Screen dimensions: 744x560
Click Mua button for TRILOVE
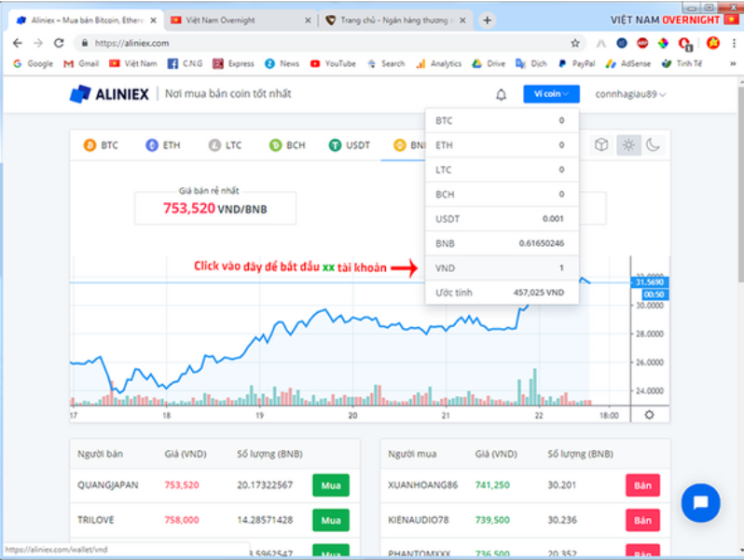pyautogui.click(x=331, y=520)
